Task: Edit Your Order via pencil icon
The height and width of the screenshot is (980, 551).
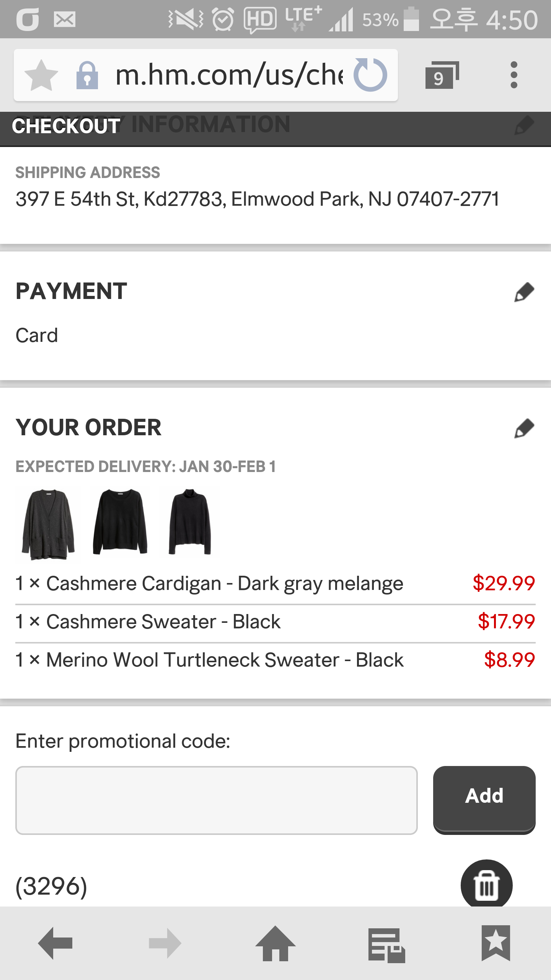Action: pyautogui.click(x=524, y=428)
